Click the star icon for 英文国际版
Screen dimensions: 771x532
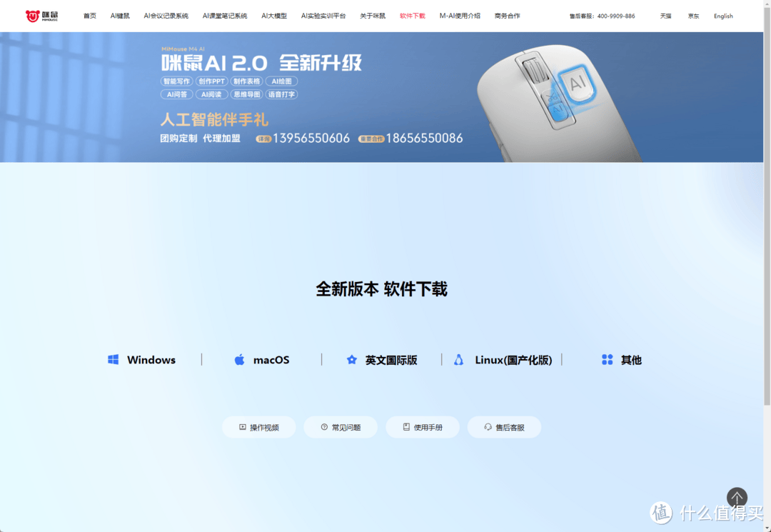tap(351, 360)
